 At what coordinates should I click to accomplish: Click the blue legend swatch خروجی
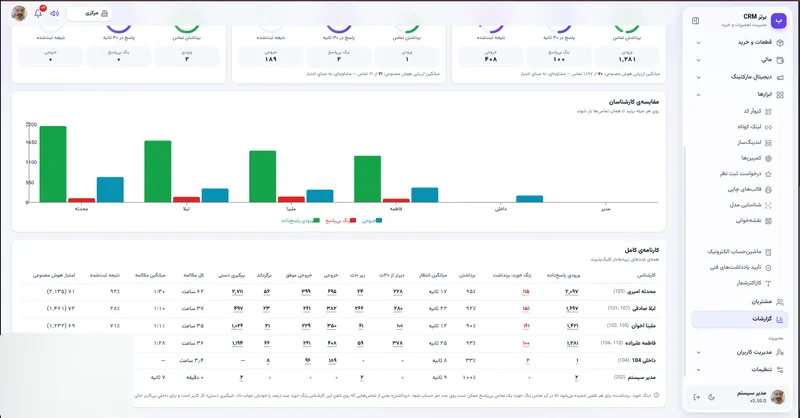(379, 220)
